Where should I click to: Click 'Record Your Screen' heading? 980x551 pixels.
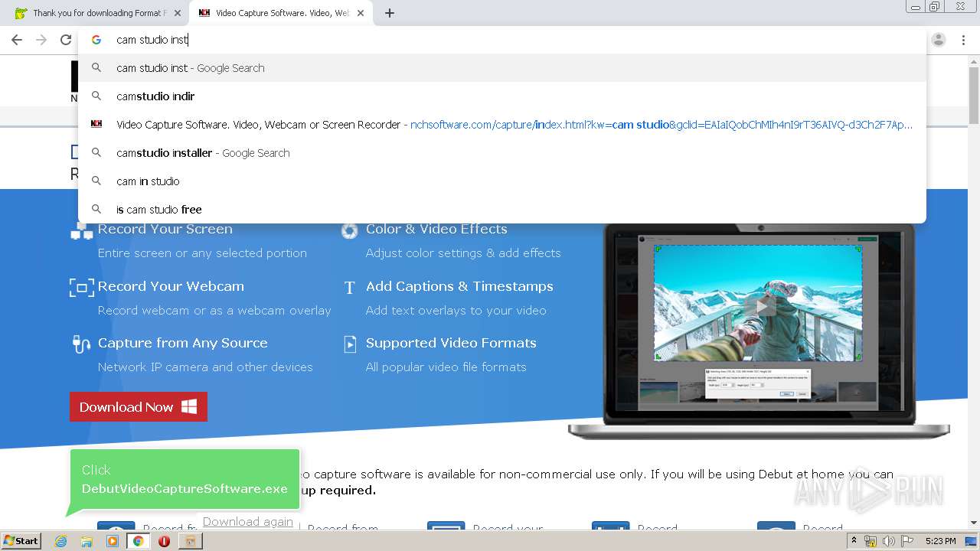pyautogui.click(x=165, y=229)
